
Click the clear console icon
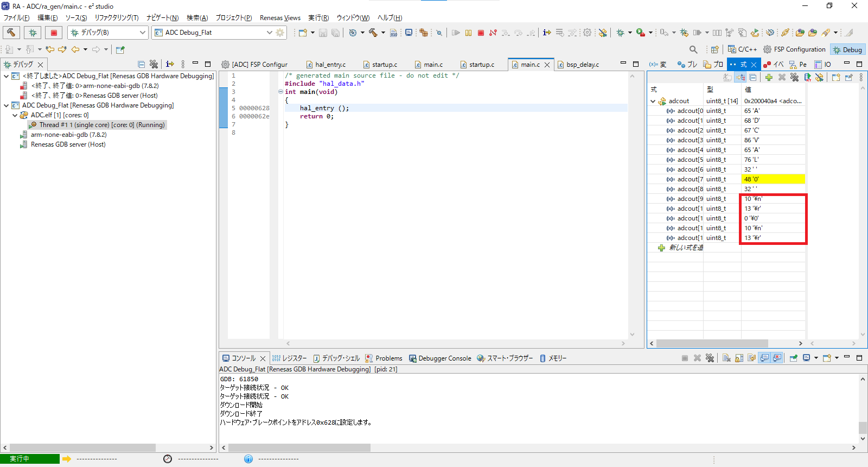726,358
